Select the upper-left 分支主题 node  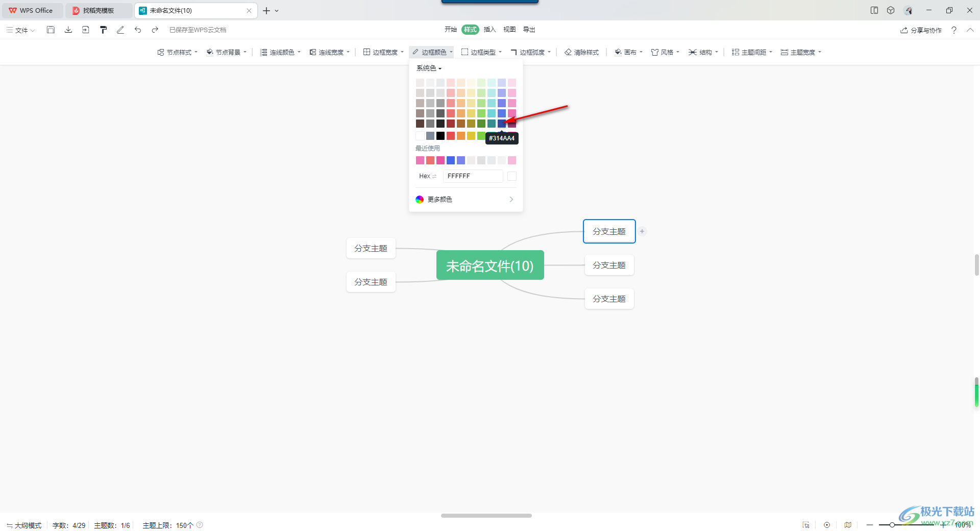click(x=371, y=248)
